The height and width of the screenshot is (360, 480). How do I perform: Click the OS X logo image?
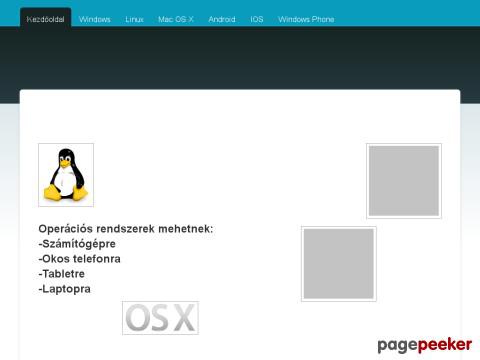[160, 318]
